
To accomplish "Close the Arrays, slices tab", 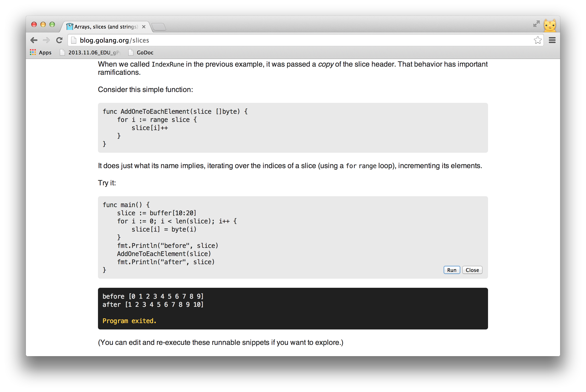I will [144, 27].
